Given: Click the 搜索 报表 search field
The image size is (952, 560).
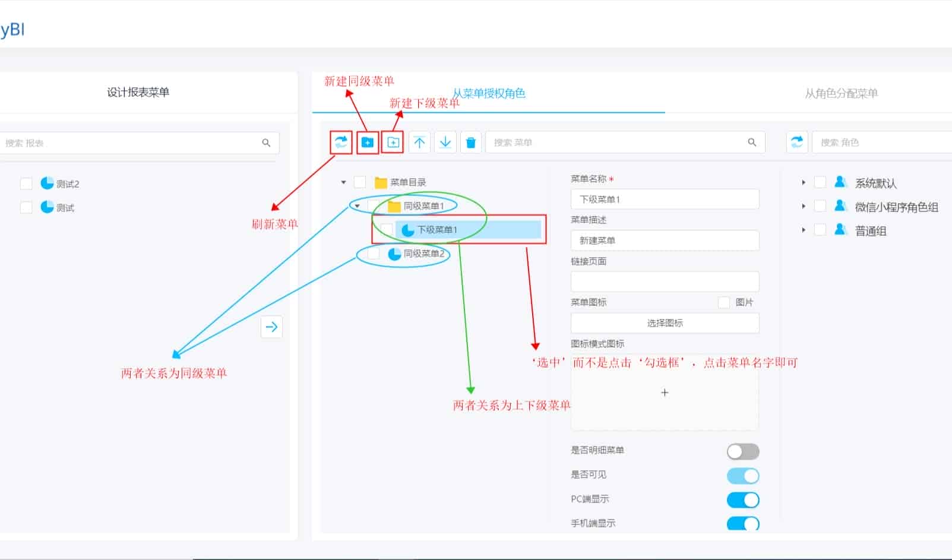Looking at the screenshot, I should tap(140, 143).
